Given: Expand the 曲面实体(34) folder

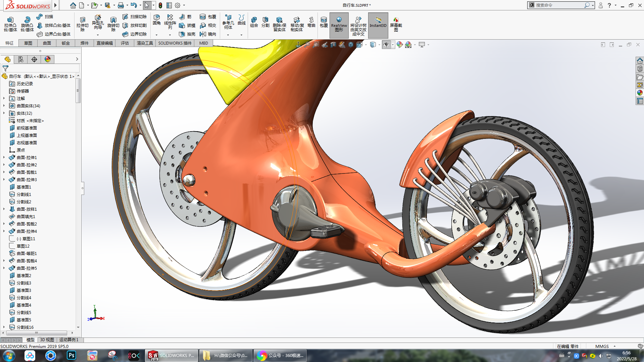Looking at the screenshot, I should [x=4, y=106].
